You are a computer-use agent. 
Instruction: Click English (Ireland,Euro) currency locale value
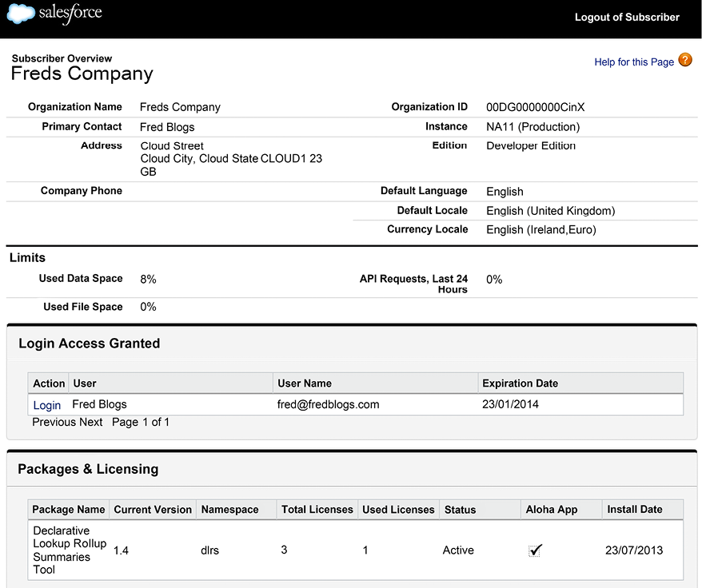click(541, 229)
